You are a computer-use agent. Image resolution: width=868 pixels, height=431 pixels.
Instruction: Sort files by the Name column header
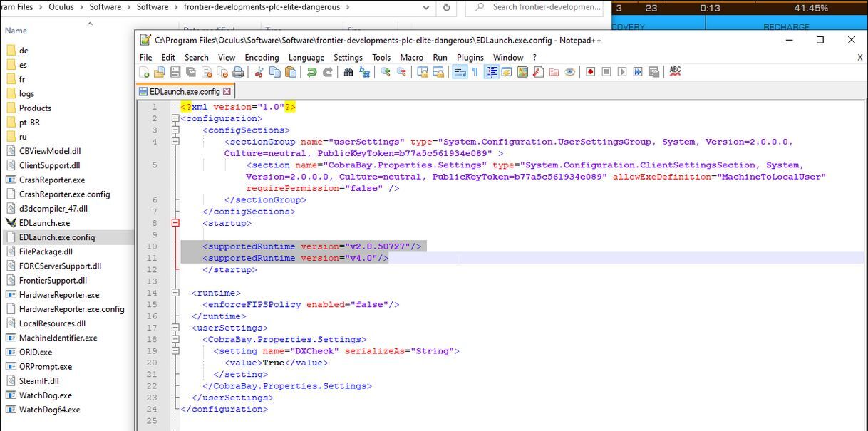click(x=16, y=31)
